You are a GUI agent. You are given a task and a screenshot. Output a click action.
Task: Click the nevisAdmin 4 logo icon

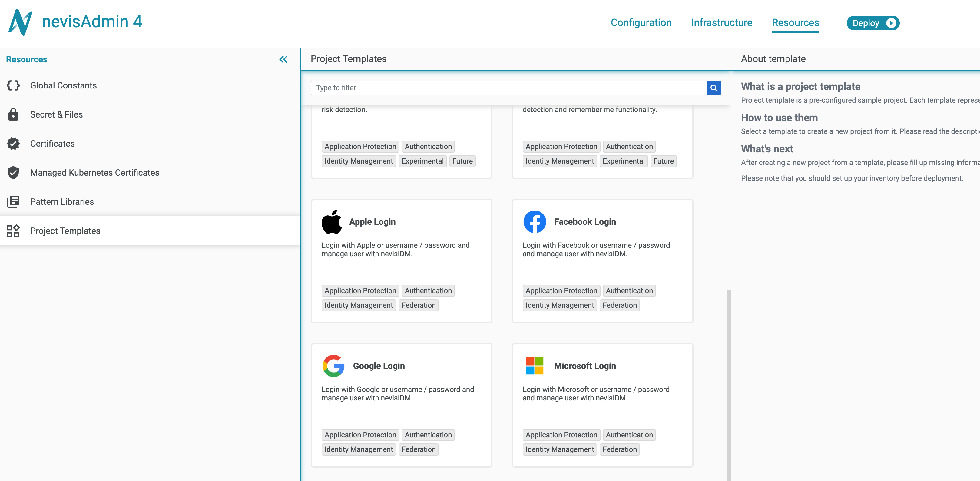(x=20, y=22)
